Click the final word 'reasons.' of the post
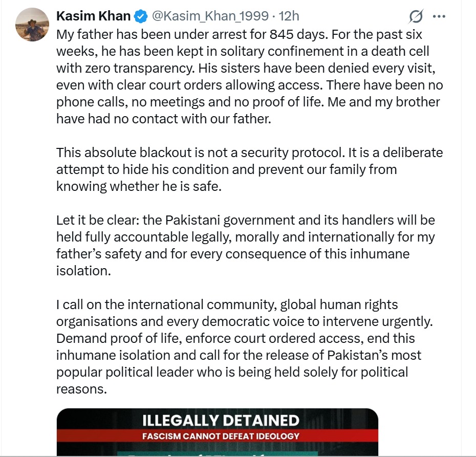The width and height of the screenshot is (476, 457). pos(81,388)
